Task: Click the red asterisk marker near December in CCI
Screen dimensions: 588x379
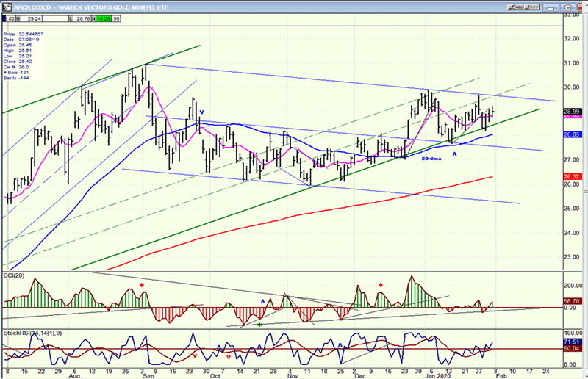Action: pos(381,284)
